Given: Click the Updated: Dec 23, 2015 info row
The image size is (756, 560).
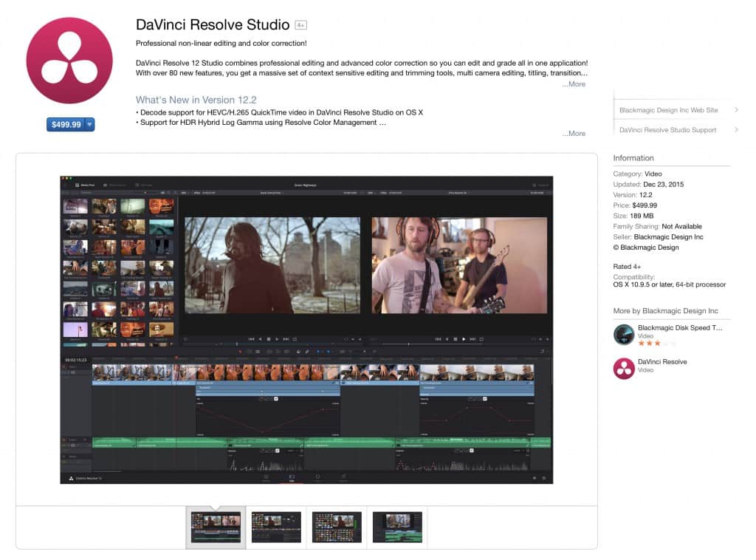Looking at the screenshot, I should pyautogui.click(x=648, y=184).
